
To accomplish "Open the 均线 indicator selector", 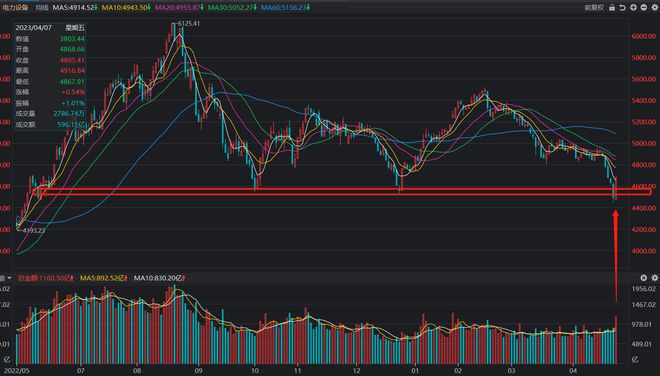I will (42, 8).
